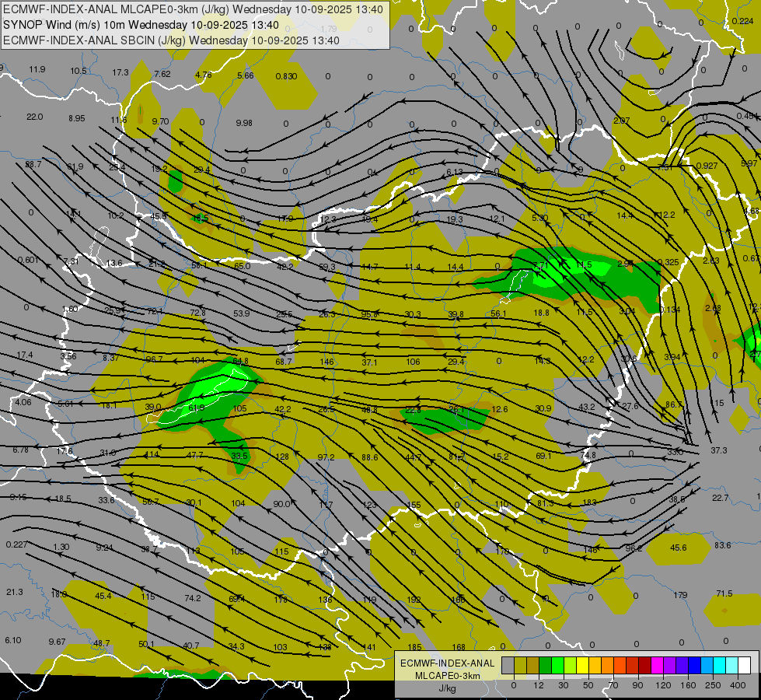
Task: Click the pure yellow legend swatch
Action: click(582, 666)
